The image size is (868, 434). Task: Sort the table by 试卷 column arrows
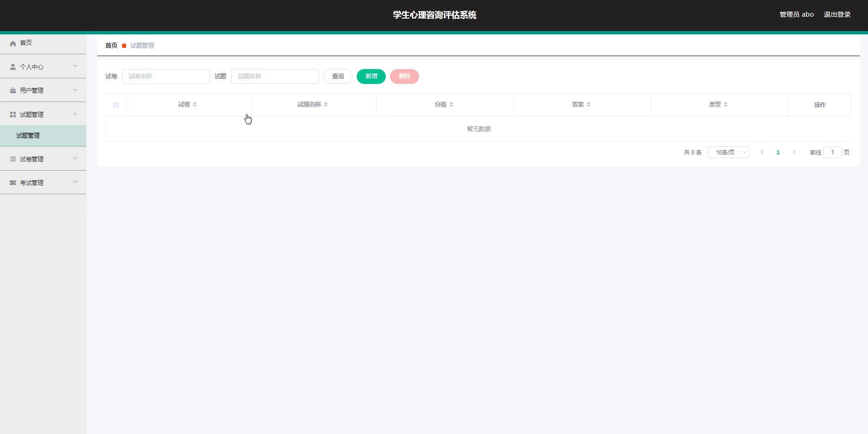pos(195,105)
